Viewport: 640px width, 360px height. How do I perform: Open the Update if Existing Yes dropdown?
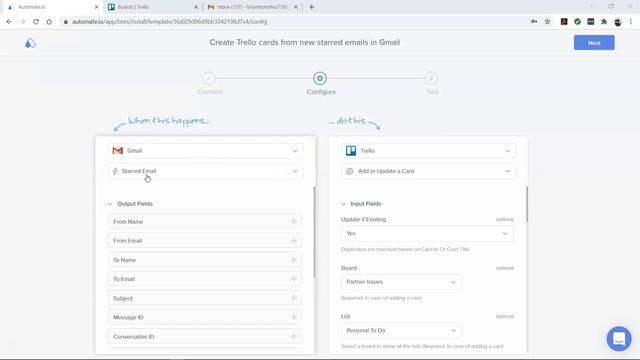coord(427,233)
